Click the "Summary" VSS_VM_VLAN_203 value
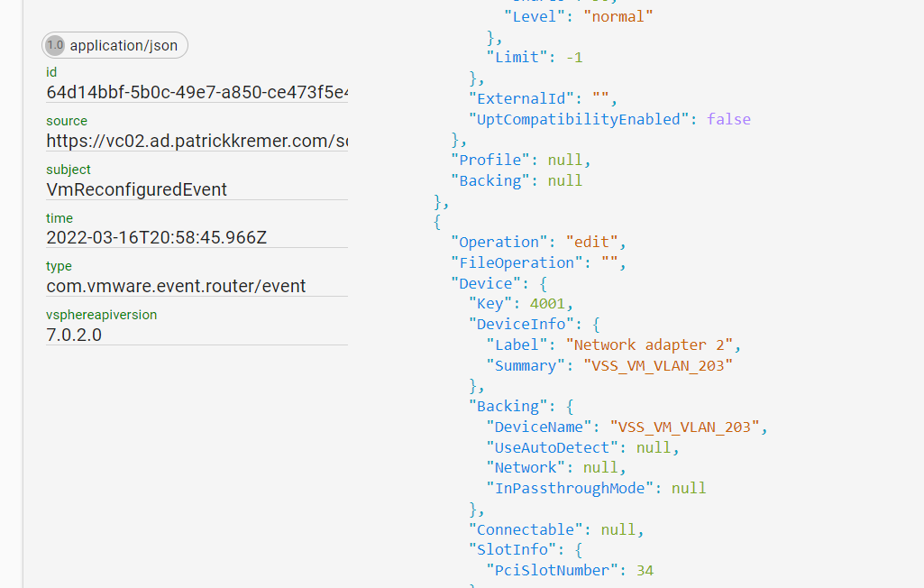The height and width of the screenshot is (588, 924). (x=658, y=365)
